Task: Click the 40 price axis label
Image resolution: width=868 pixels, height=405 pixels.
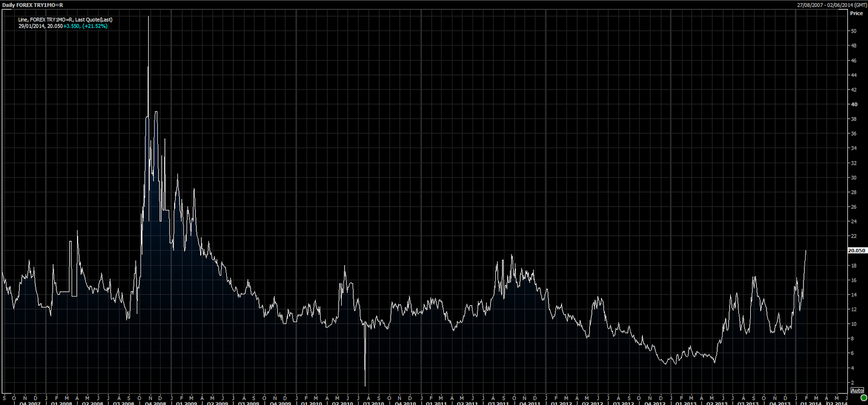Action: tap(854, 104)
